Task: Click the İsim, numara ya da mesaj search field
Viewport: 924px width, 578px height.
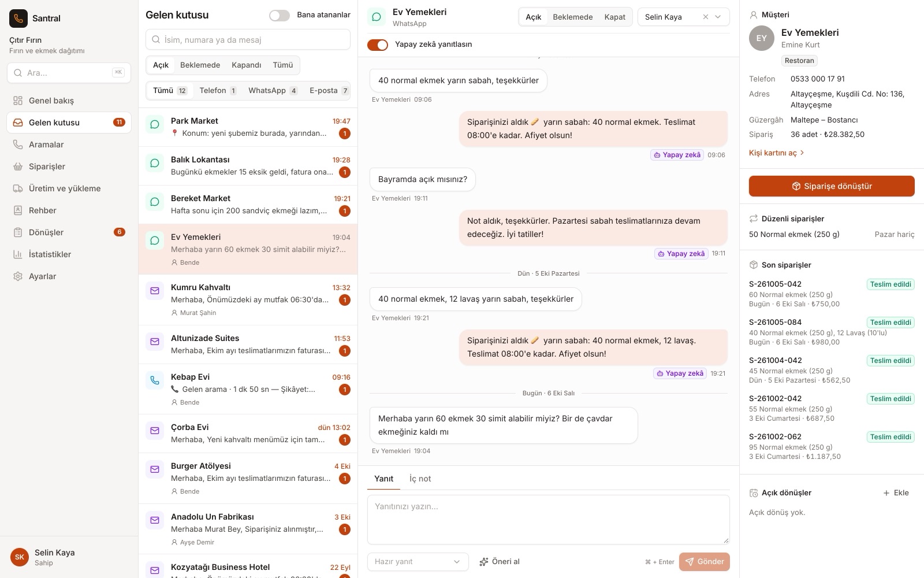Action: [x=248, y=40]
